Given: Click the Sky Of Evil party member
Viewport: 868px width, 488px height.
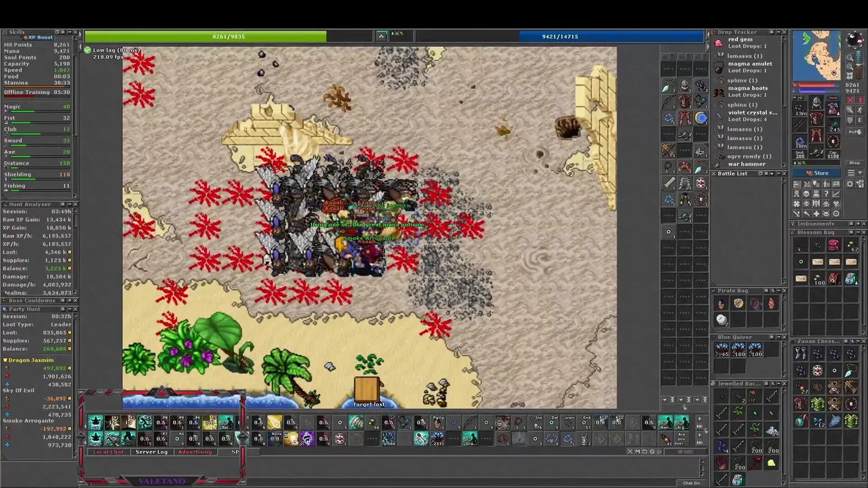Looking at the screenshot, I should coord(18,390).
